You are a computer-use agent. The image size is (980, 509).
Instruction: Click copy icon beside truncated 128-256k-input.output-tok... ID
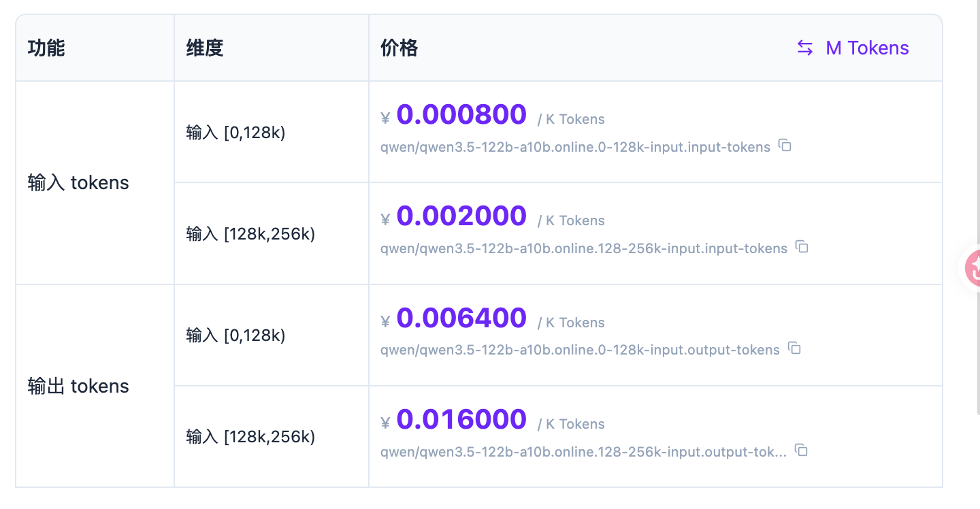point(802,450)
